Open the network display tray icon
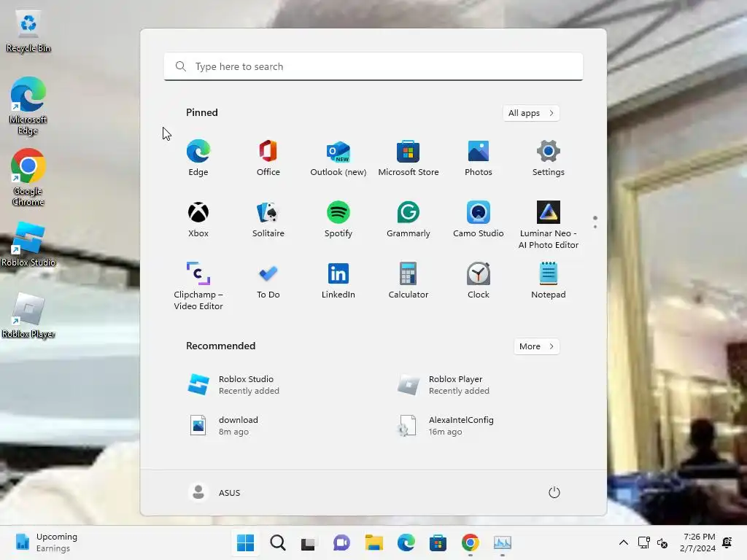 [x=644, y=542]
